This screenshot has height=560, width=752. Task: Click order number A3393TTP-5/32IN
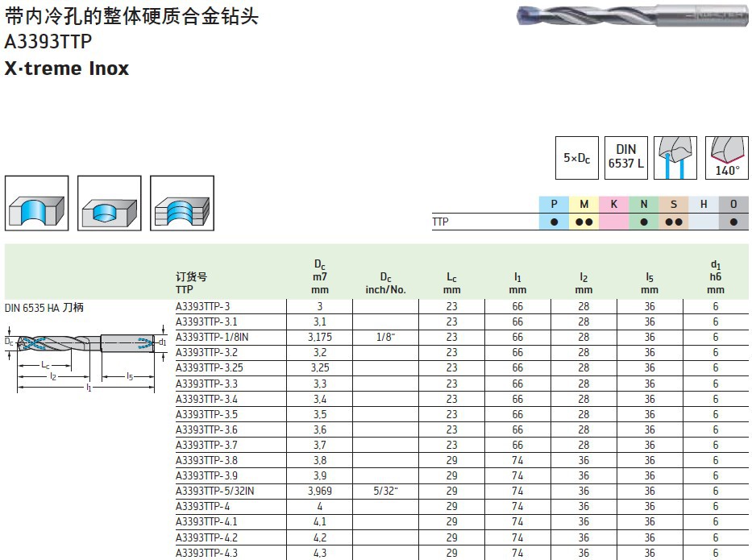(x=215, y=491)
